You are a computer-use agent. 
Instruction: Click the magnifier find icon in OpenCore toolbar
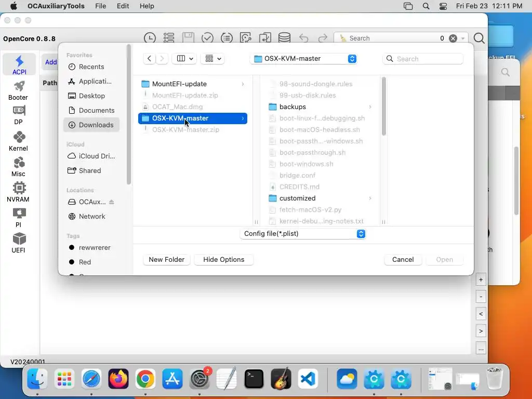478,38
